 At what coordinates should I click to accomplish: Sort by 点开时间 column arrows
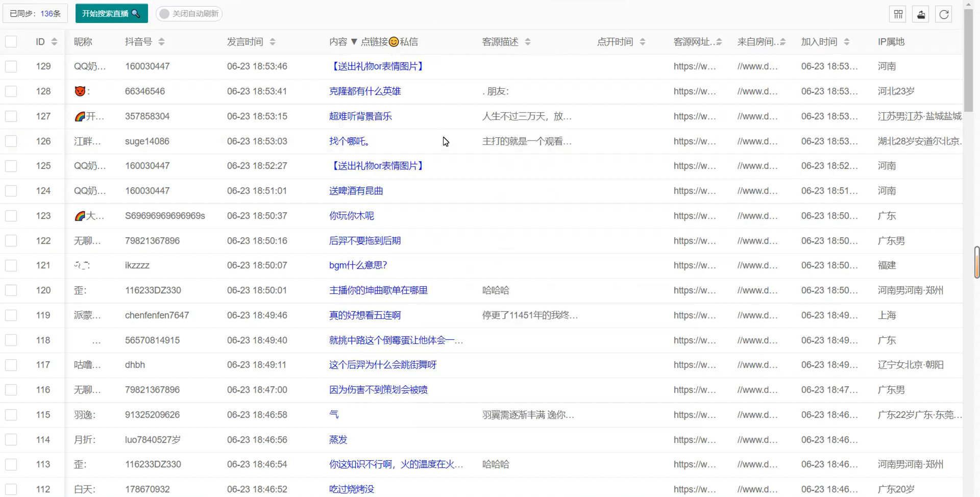[643, 42]
